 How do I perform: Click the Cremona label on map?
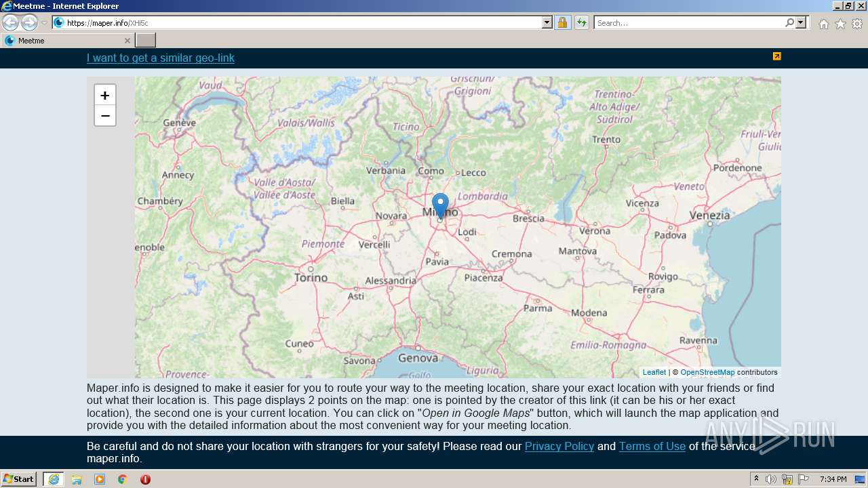pos(512,253)
